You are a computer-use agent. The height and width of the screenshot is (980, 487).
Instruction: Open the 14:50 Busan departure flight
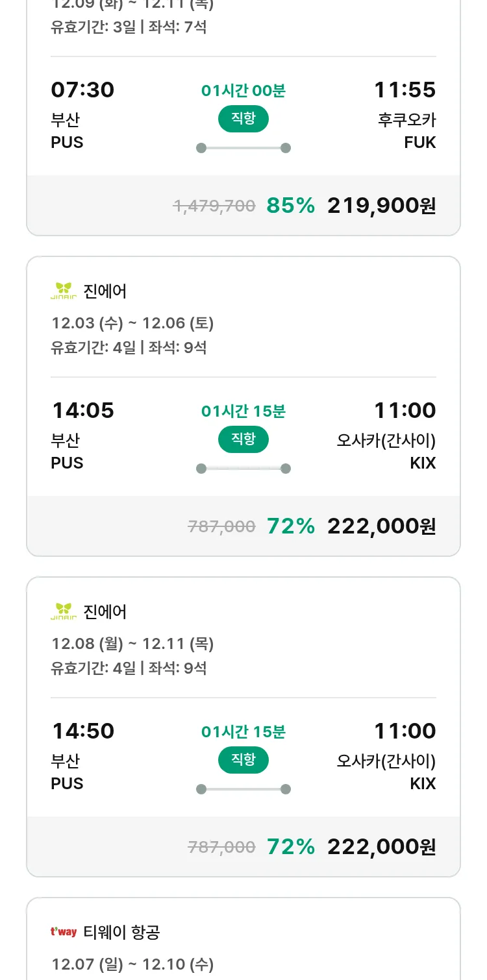click(x=82, y=731)
